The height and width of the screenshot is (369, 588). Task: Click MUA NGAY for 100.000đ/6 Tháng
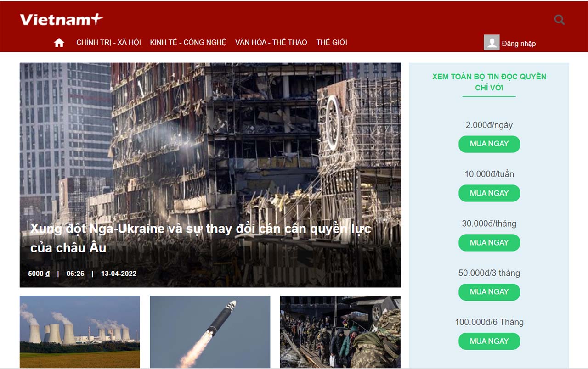tap(489, 341)
